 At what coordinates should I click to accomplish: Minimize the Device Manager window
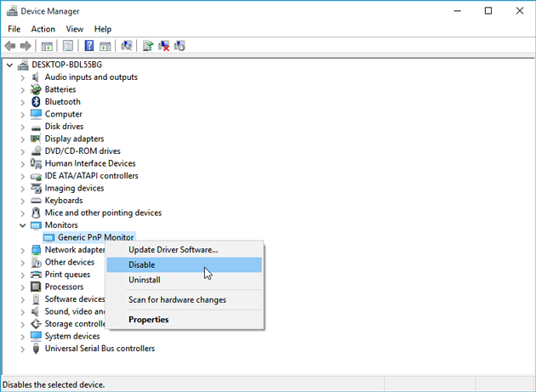click(458, 11)
